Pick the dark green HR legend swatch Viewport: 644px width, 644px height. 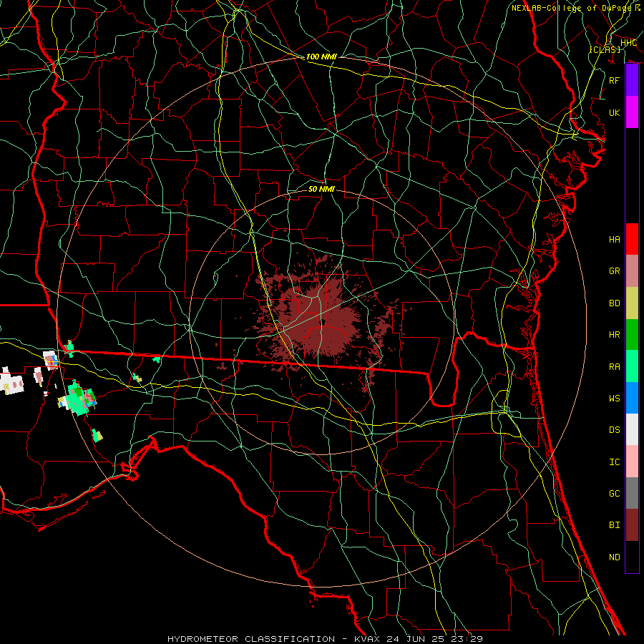[632, 334]
